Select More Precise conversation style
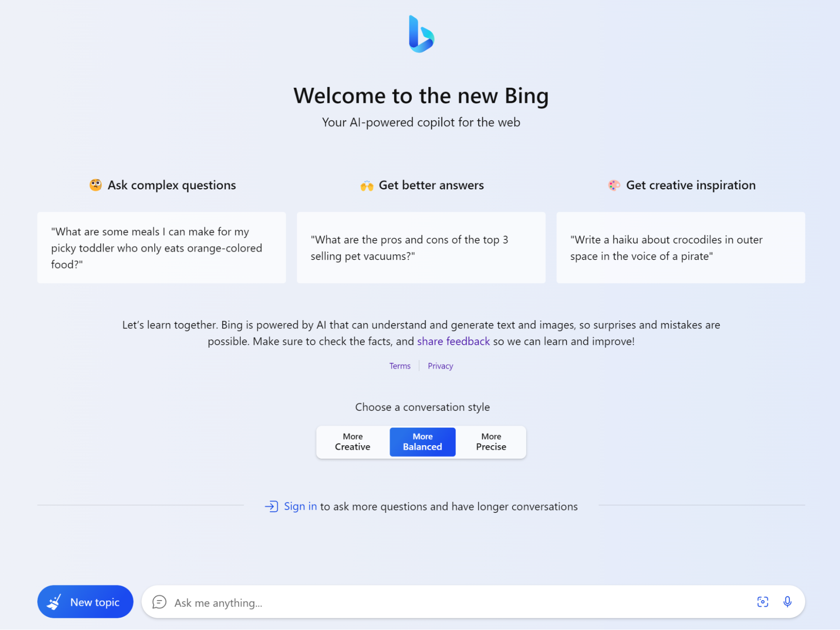 [491, 441]
